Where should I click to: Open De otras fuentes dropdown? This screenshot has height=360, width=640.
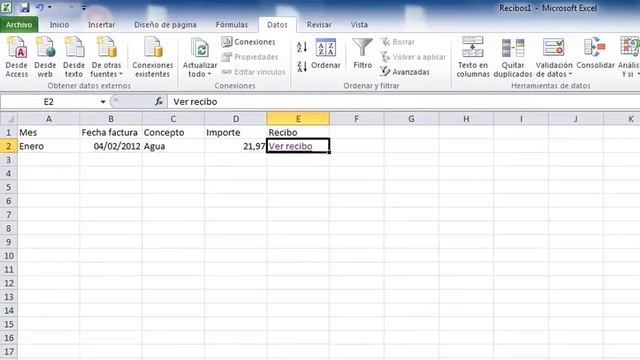click(x=106, y=57)
